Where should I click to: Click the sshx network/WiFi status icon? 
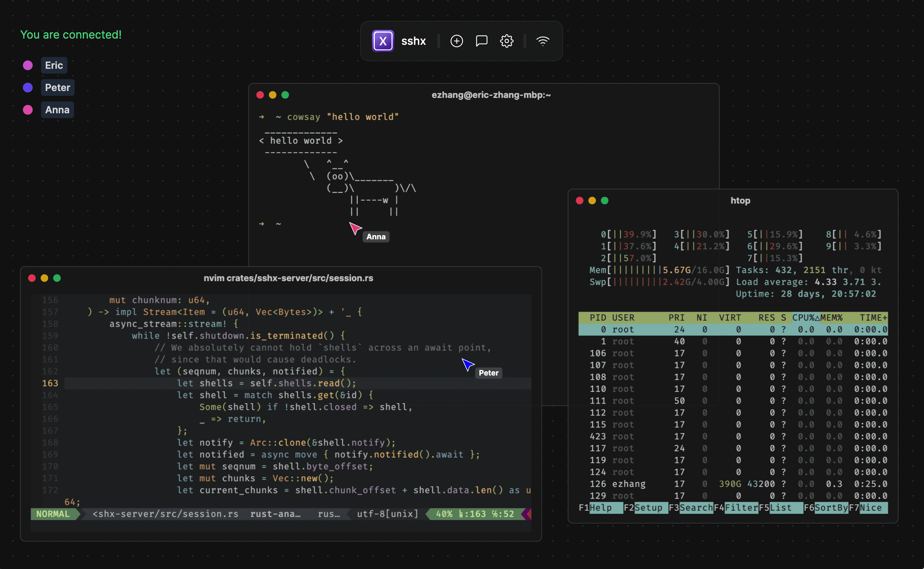(x=541, y=40)
